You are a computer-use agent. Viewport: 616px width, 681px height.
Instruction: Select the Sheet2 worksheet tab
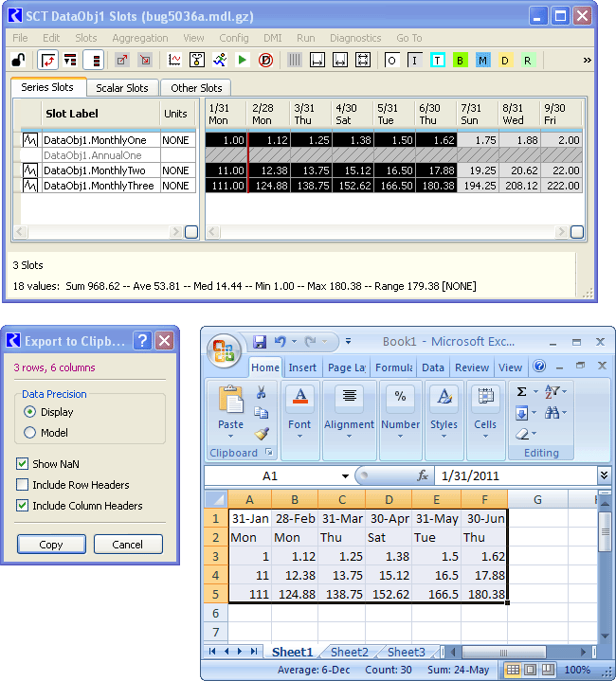350,652
